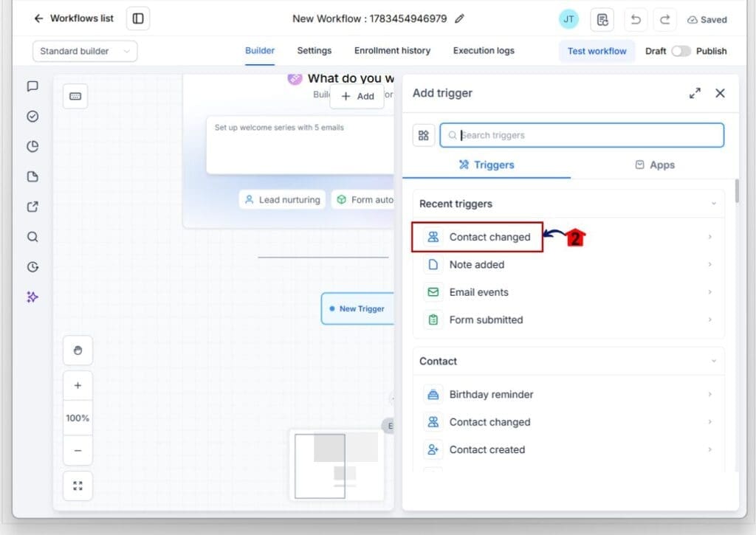
Task: Expand chevron on Birthday reminder row
Action: click(709, 394)
